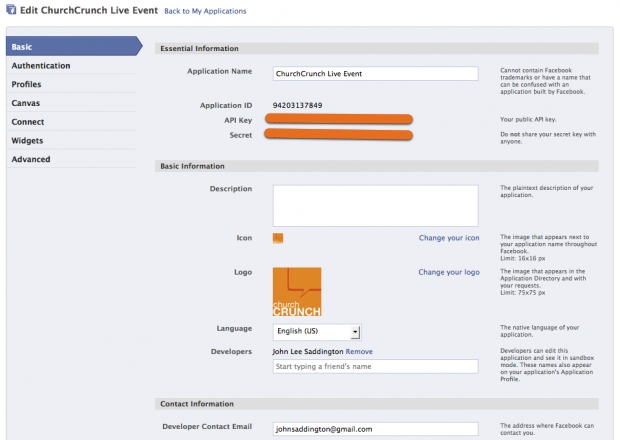Click the Change your logo link
This screenshot has height=440, width=620.
(449, 272)
